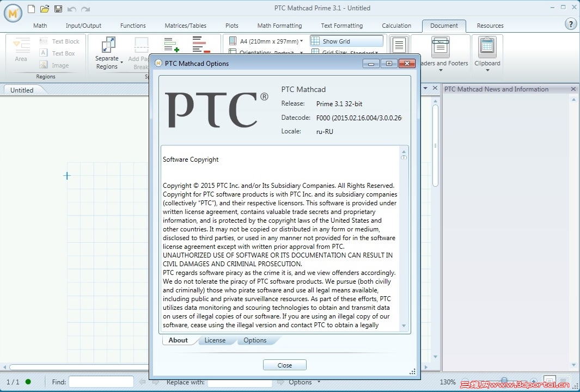This screenshot has width=580, height=392.
Task: Click the Separate Regions icon
Action: [x=108, y=45]
